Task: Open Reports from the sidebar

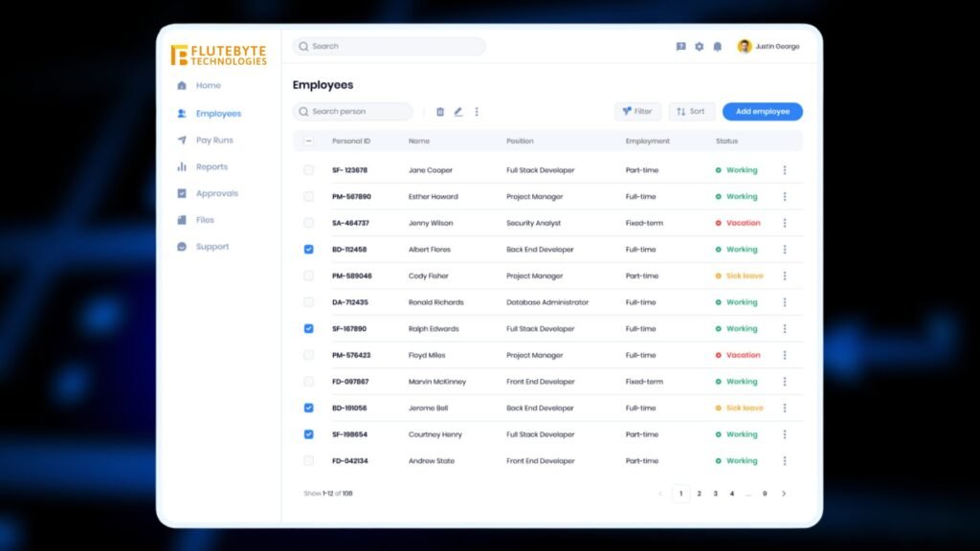Action: pyautogui.click(x=212, y=166)
